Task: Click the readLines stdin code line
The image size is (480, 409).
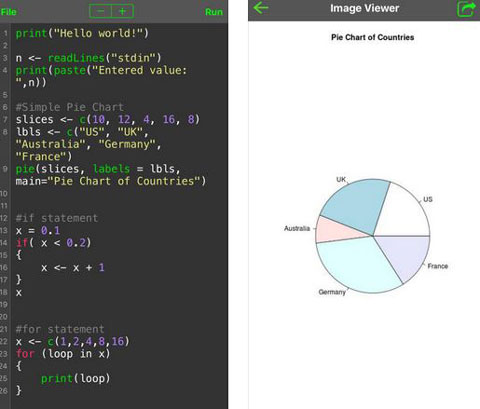Action: point(88,58)
